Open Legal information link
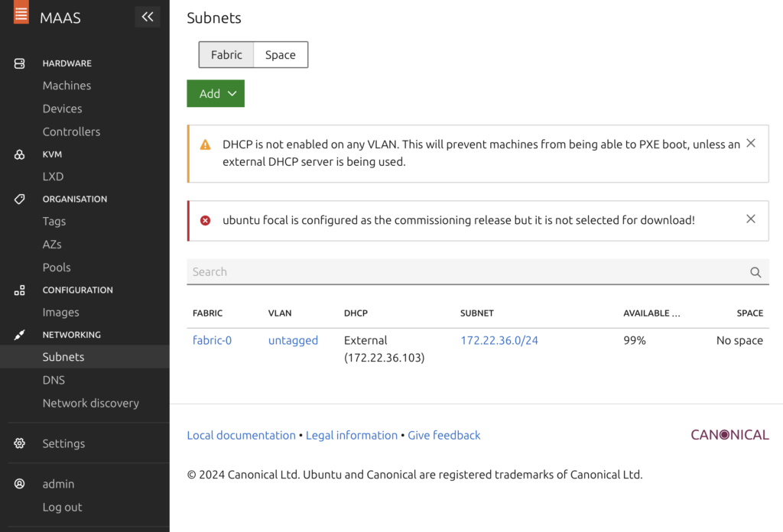The height and width of the screenshot is (532, 783). [352, 435]
